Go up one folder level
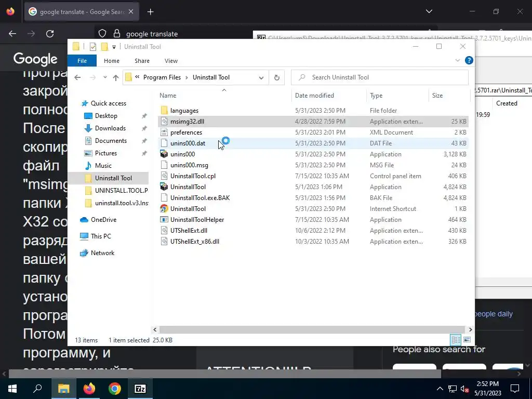Viewport: 532px width, 399px height. pyautogui.click(x=116, y=77)
